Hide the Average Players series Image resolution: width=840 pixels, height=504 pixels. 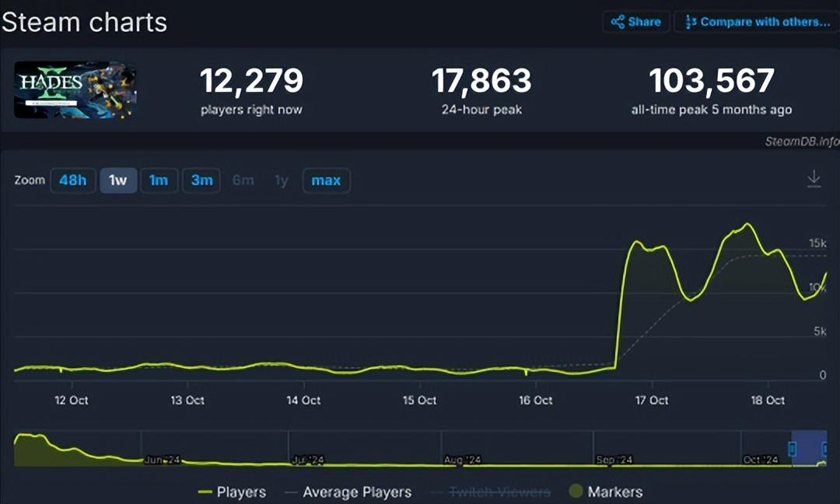tap(347, 492)
